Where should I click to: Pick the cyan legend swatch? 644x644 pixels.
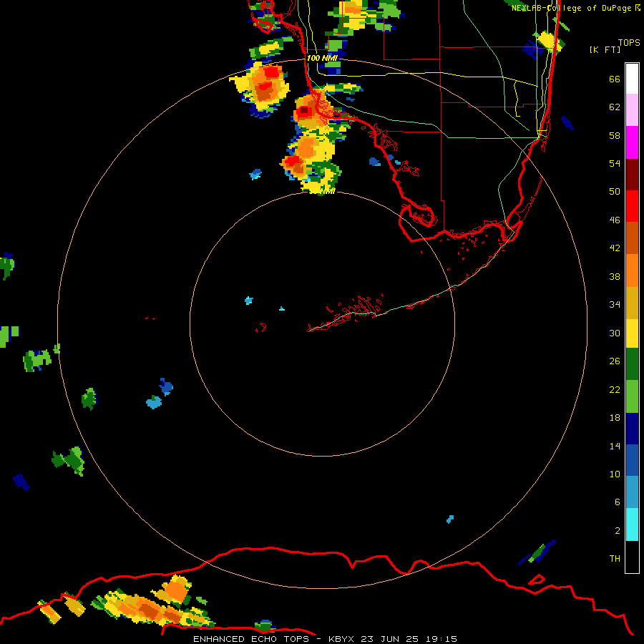(632, 525)
